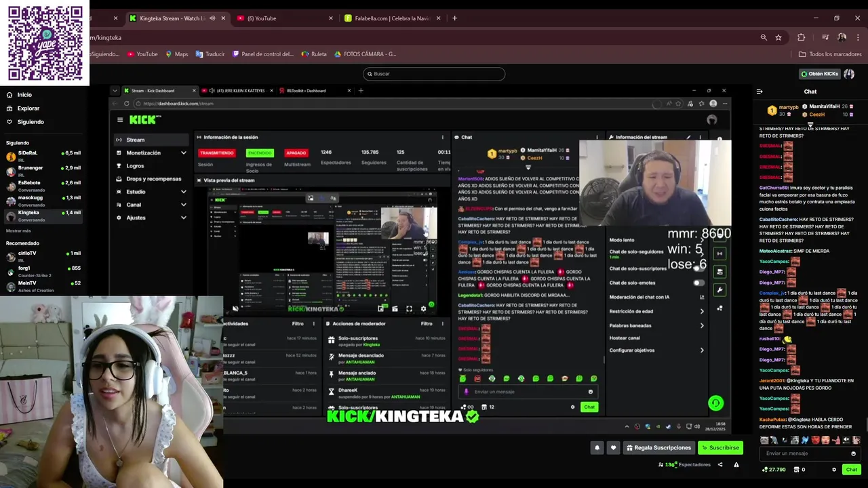The height and width of the screenshot is (488, 868).
Task: Collapse the chat panel icon
Action: click(759, 91)
